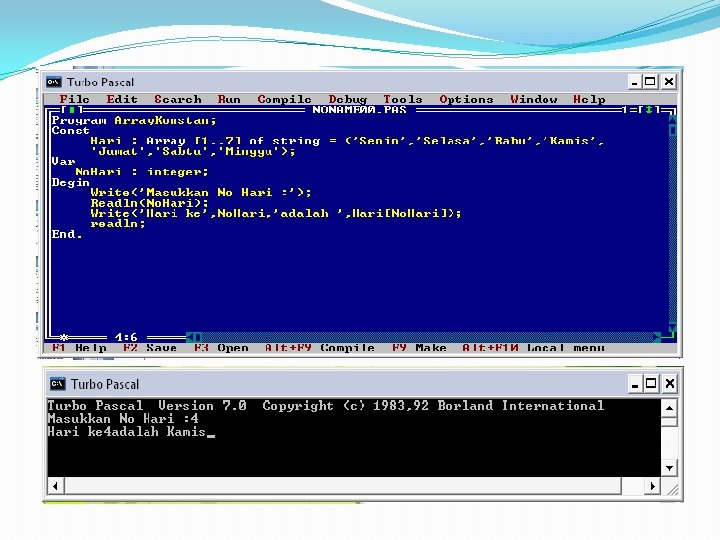Click output window scroll left arrow
This screenshot has height=540, width=720.
56,486
